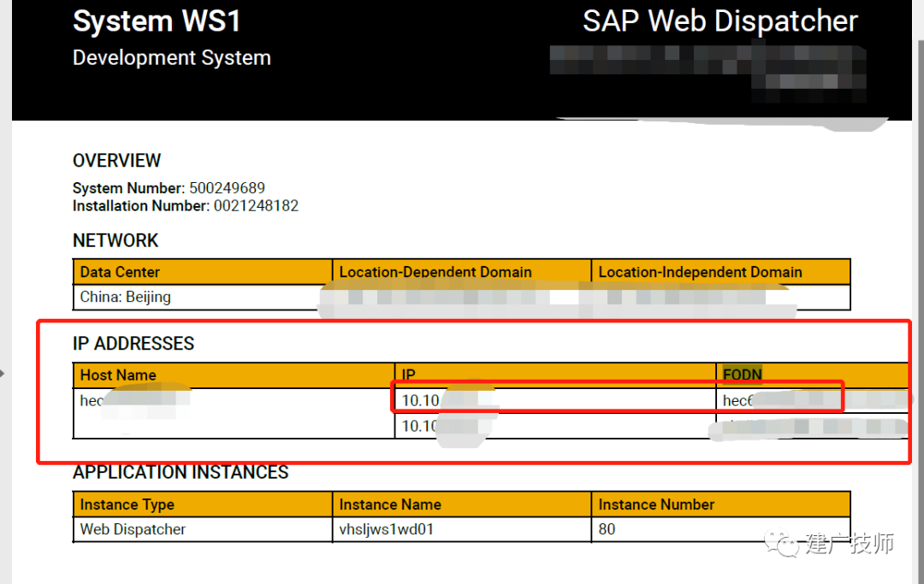Select the second row IP cell
This screenshot has height=584, width=924.
point(555,426)
